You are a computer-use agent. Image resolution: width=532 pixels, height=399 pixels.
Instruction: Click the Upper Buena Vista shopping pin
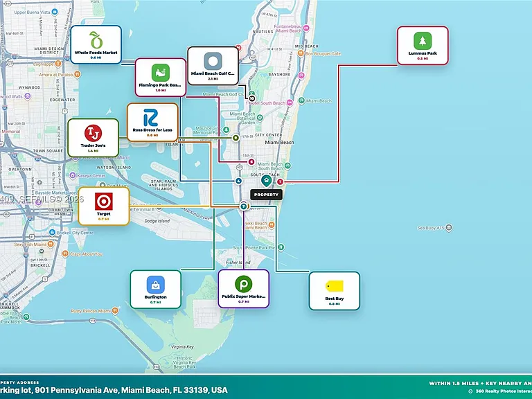pos(55,12)
